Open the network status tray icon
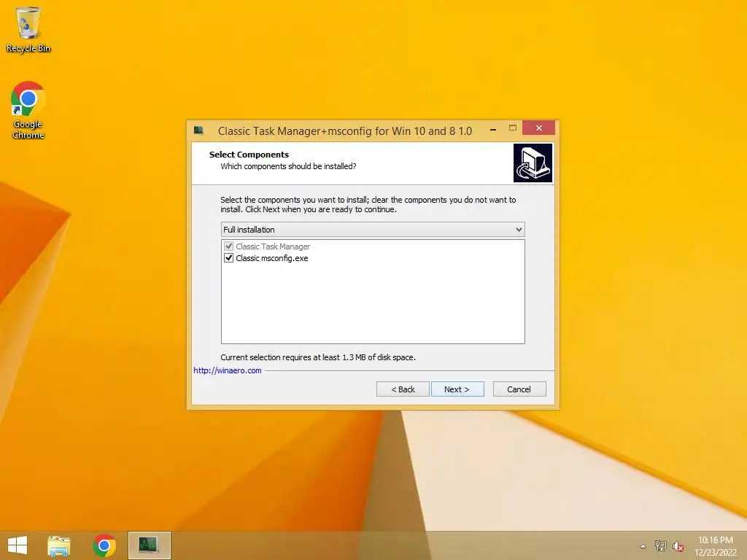The image size is (747, 560). pos(660,545)
